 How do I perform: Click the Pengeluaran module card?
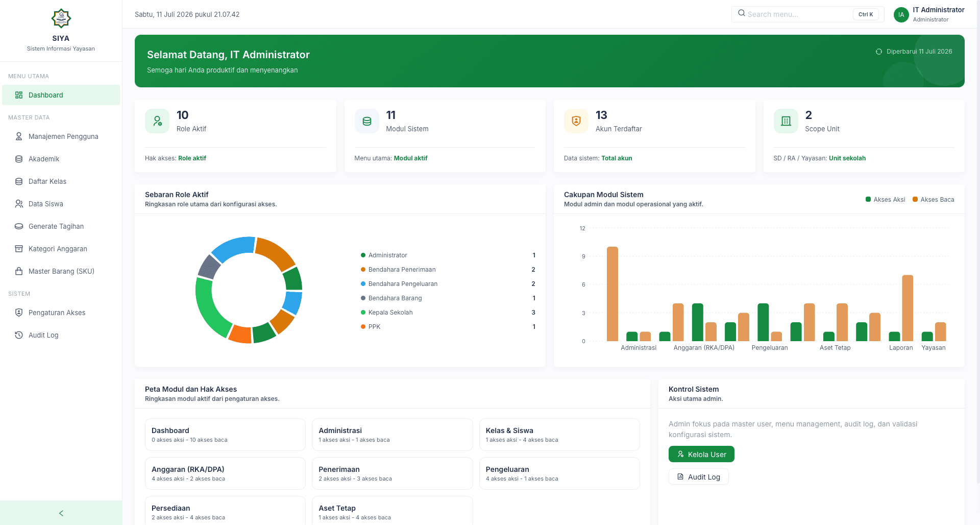(559, 473)
